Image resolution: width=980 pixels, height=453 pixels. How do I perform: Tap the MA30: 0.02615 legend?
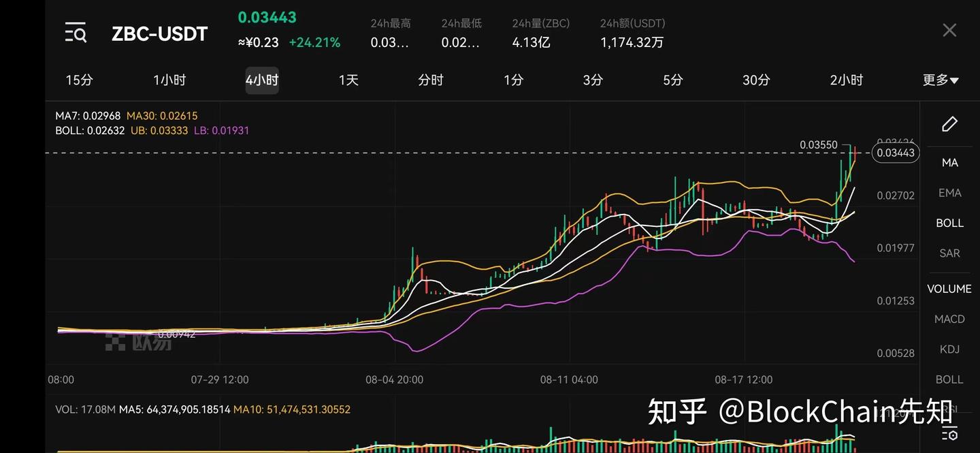pyautogui.click(x=162, y=116)
